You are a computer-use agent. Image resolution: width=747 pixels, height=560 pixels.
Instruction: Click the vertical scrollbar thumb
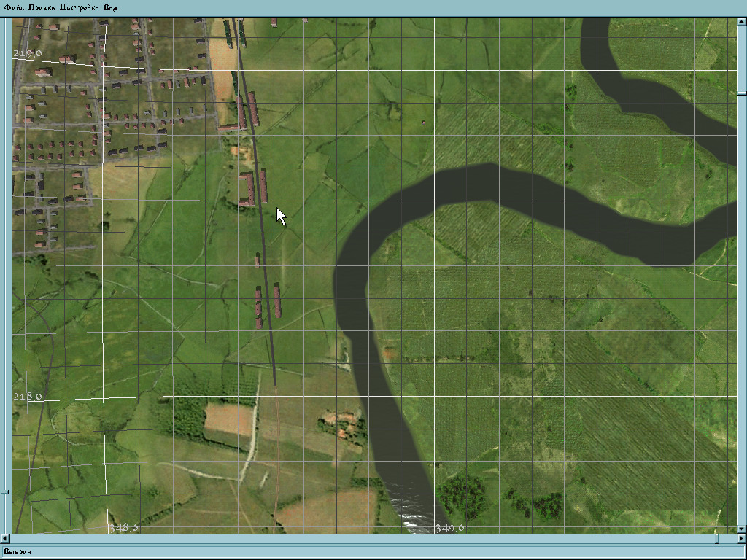[742, 94]
